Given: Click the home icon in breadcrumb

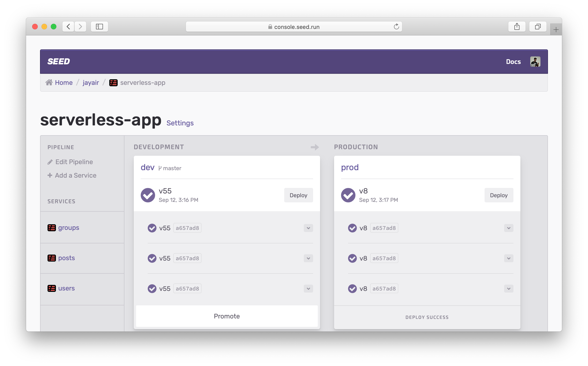Looking at the screenshot, I should click(49, 83).
